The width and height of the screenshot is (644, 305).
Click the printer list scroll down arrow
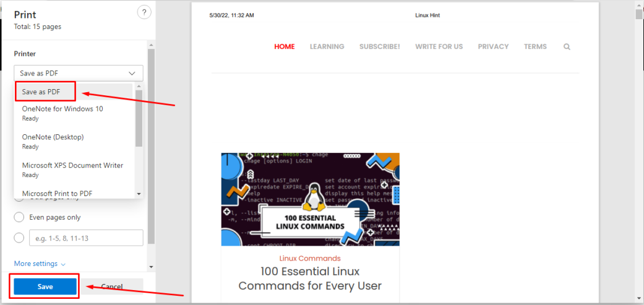[x=139, y=194]
